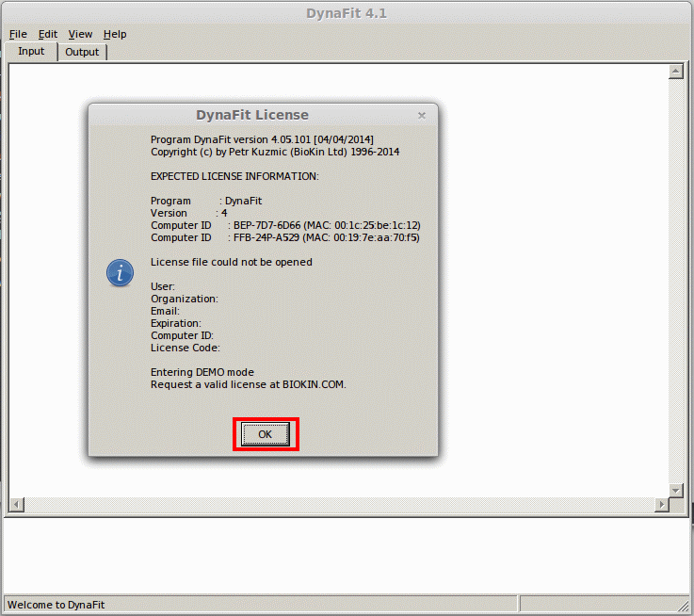Click the 'Program DynaFit version 4.05.101' line
The width and height of the screenshot is (694, 616).
click(262, 139)
